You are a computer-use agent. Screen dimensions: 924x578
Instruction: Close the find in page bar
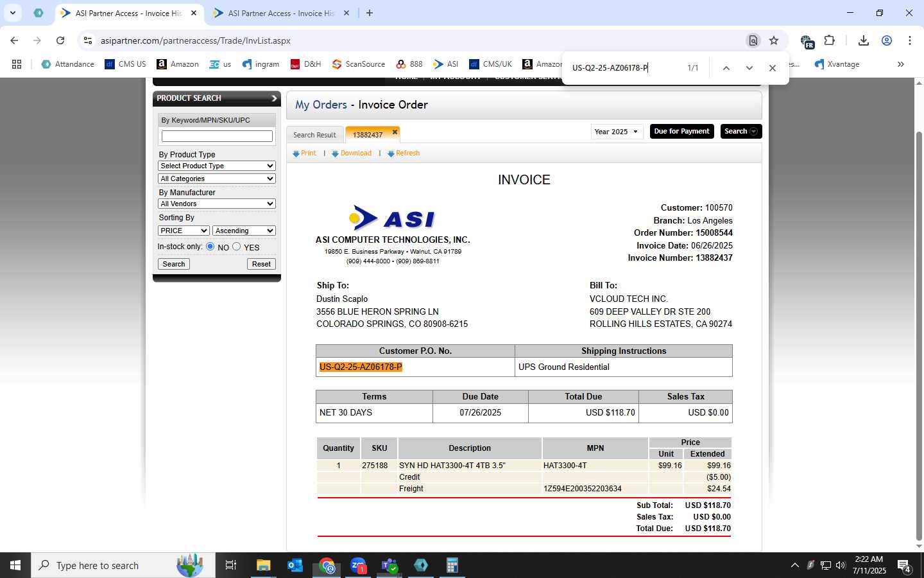pos(773,68)
